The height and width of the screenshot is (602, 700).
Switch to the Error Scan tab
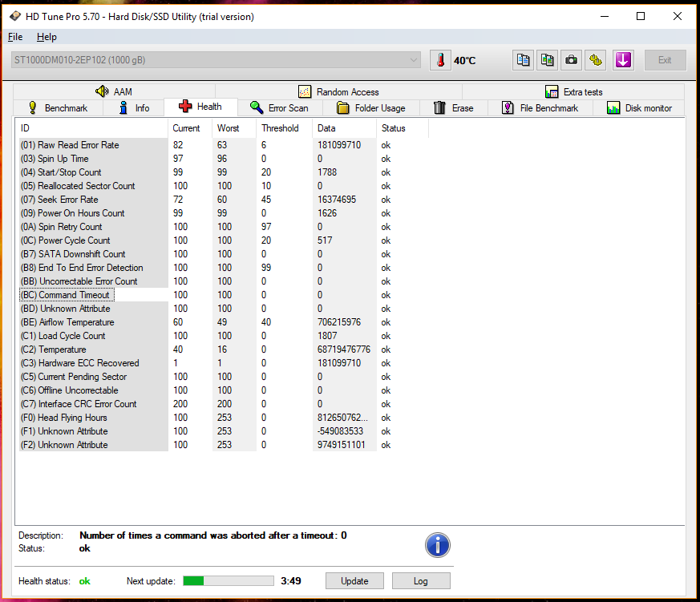280,108
